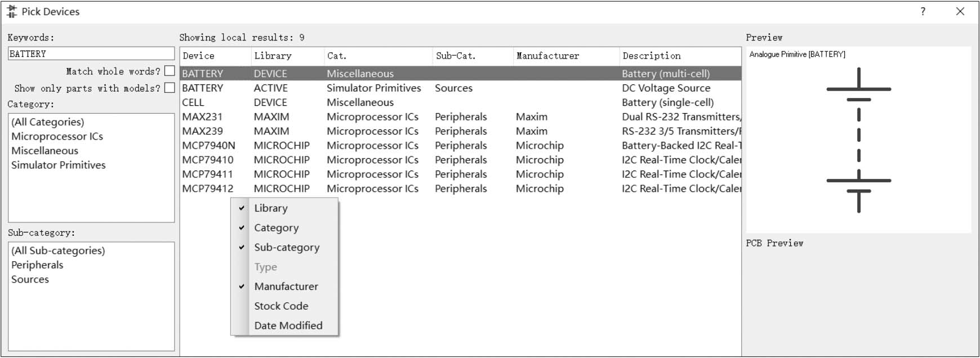Image resolution: width=980 pixels, height=358 pixels.
Task: Enable the Date Modified column
Action: (x=288, y=326)
